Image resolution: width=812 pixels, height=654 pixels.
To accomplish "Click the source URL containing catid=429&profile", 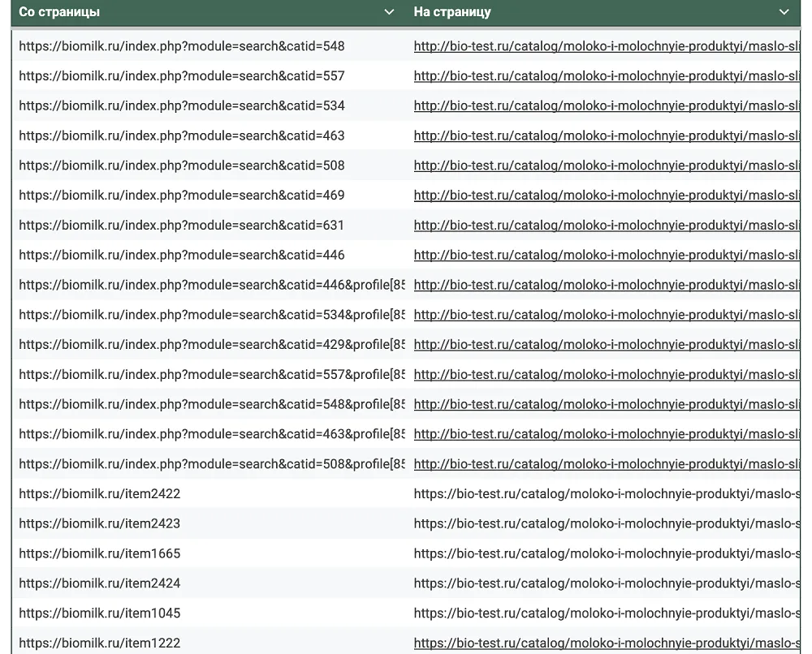I will tap(211, 345).
